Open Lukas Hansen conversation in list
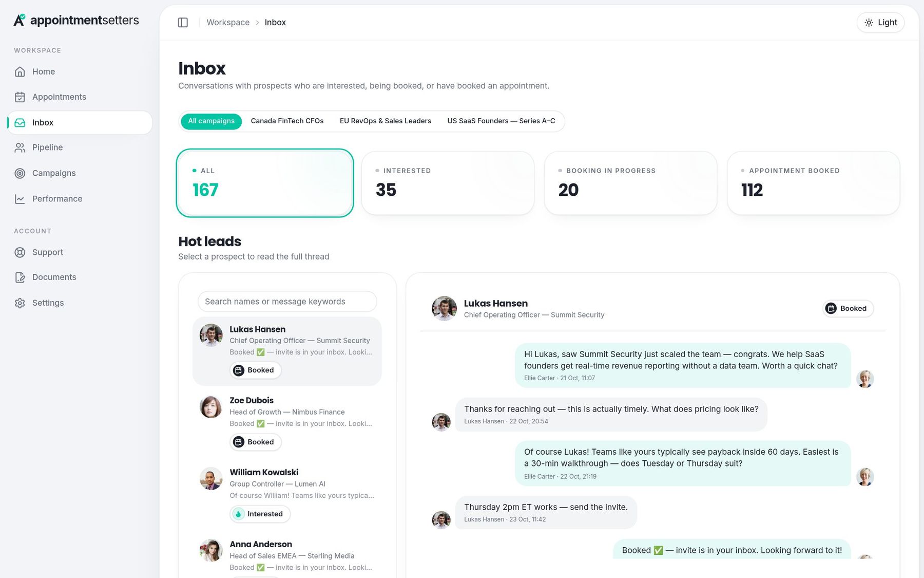This screenshot has height=578, width=924. coord(287,351)
